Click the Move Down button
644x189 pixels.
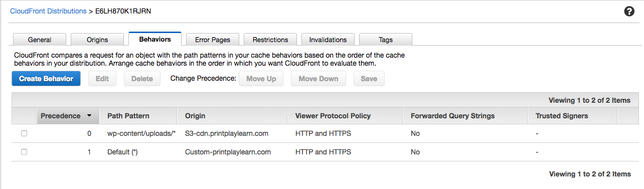click(x=318, y=79)
